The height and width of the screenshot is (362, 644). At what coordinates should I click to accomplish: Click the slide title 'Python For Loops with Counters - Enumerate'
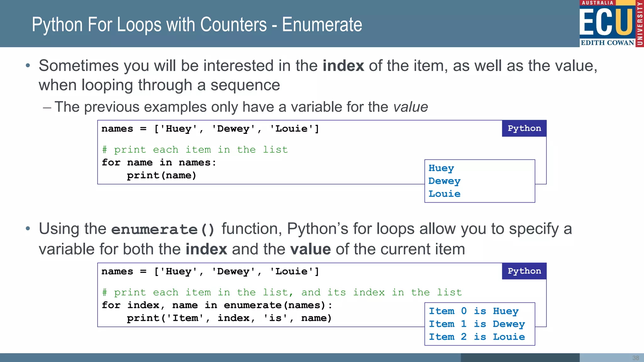point(197,25)
